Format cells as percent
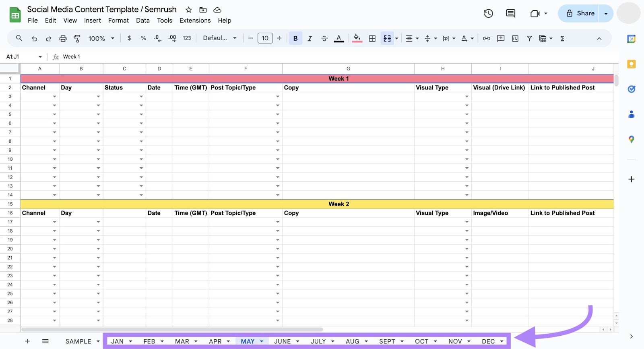Screen dimensions: 644x349 coord(143,38)
